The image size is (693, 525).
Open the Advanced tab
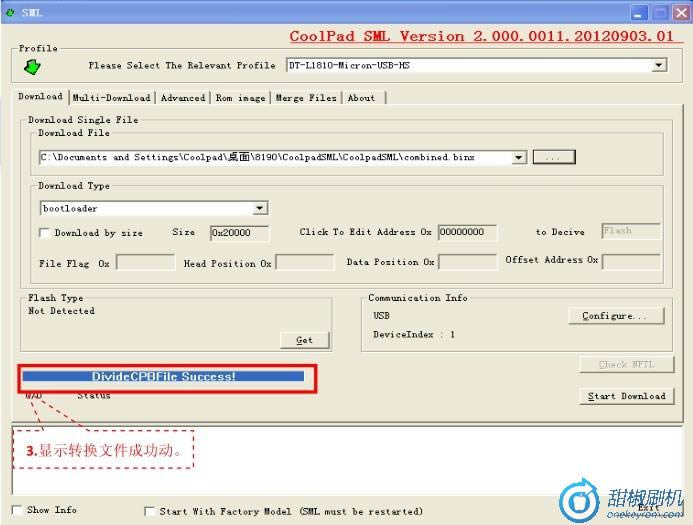(x=182, y=98)
